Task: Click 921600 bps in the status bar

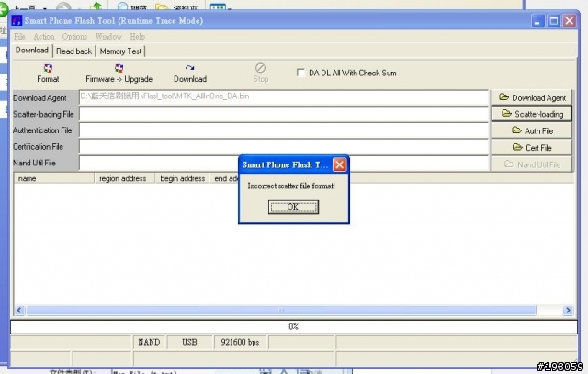Action: pyautogui.click(x=240, y=342)
